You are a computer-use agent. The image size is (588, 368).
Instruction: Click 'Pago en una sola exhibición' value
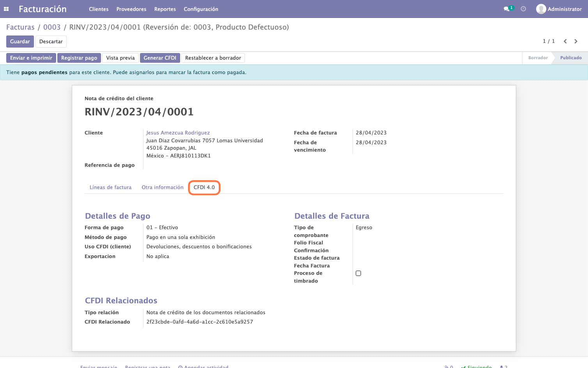(x=181, y=237)
